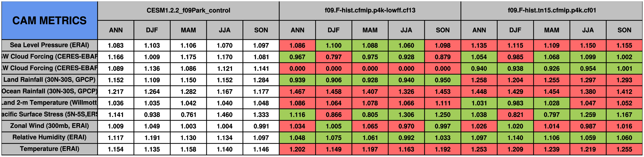
Task: Select the red 1.255 Temperature SON cell
Action: pyautogui.click(x=624, y=149)
